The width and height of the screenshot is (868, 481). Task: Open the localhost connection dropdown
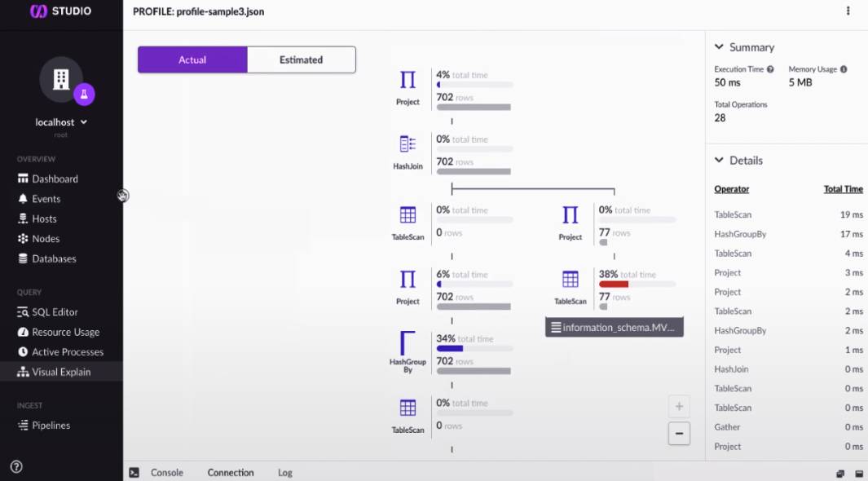tap(60, 121)
